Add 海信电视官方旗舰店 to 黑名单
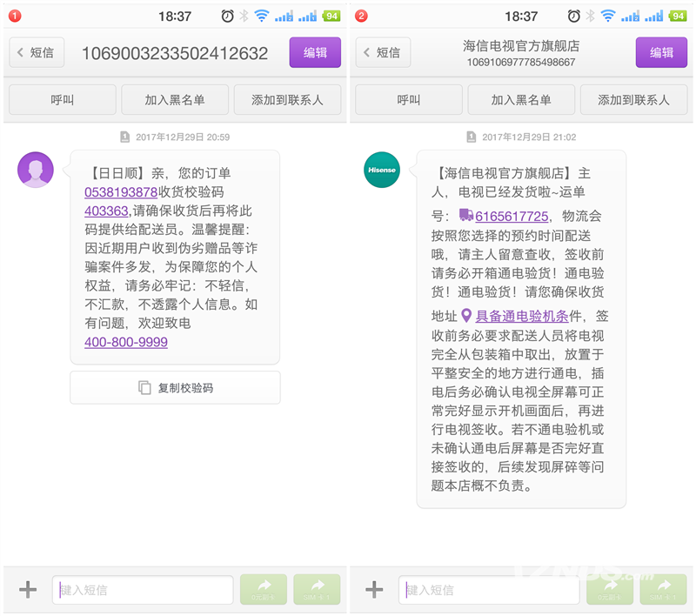 click(521, 100)
